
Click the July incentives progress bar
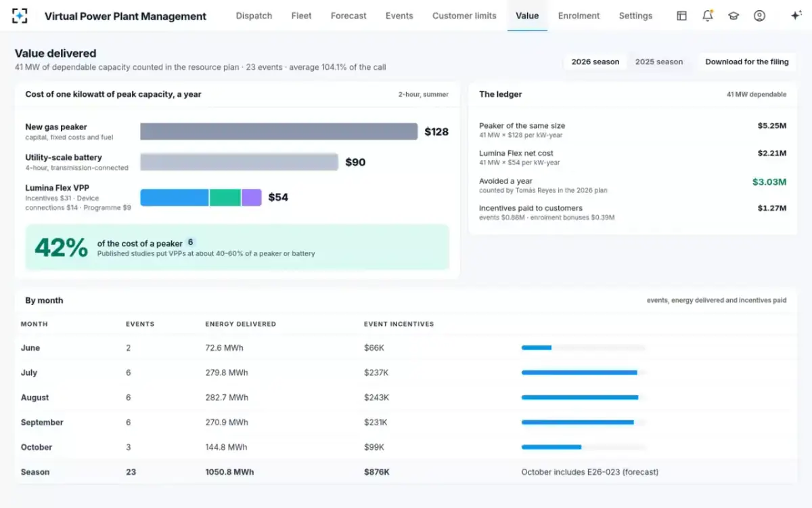click(x=583, y=373)
